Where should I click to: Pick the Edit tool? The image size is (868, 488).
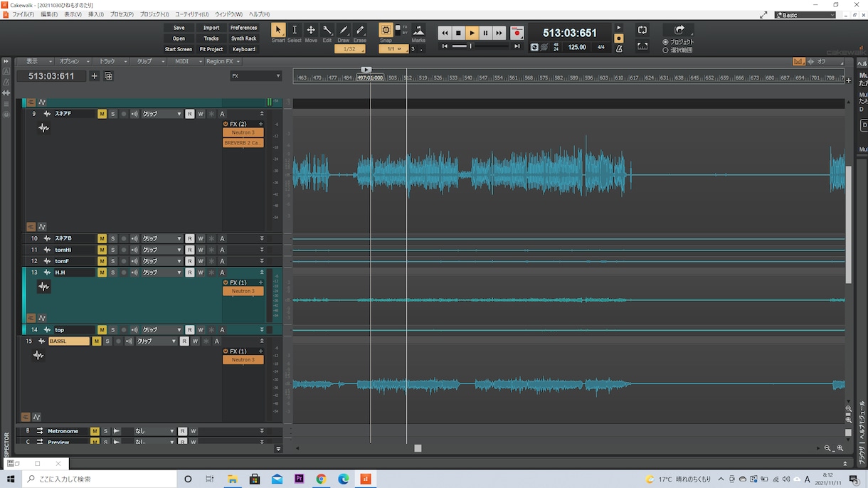pos(327,30)
